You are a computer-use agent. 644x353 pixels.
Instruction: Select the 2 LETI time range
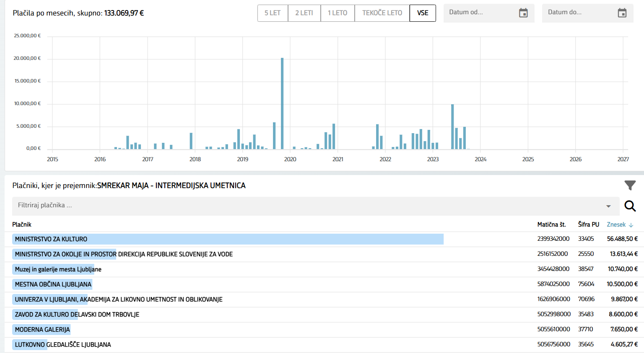pos(304,13)
